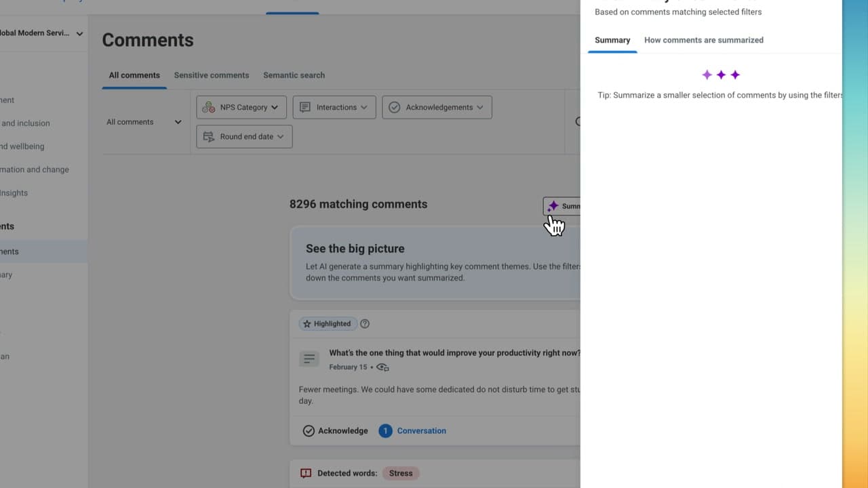Open the Round end date filter

(x=244, y=136)
